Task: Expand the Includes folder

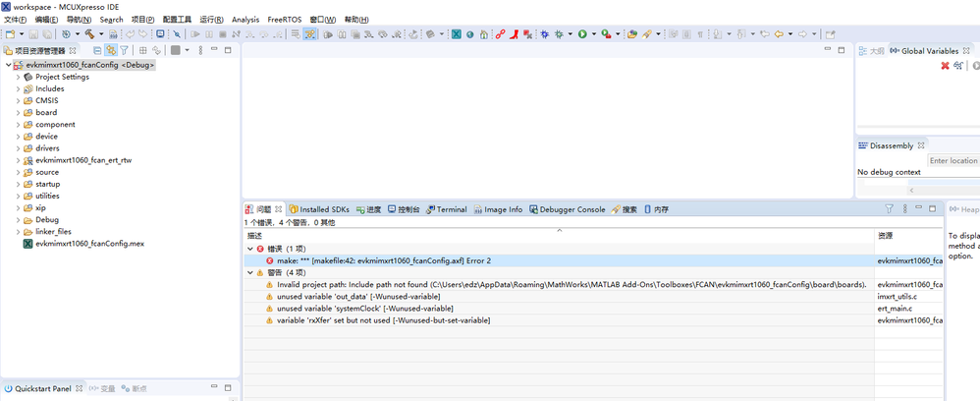Action: [18, 88]
